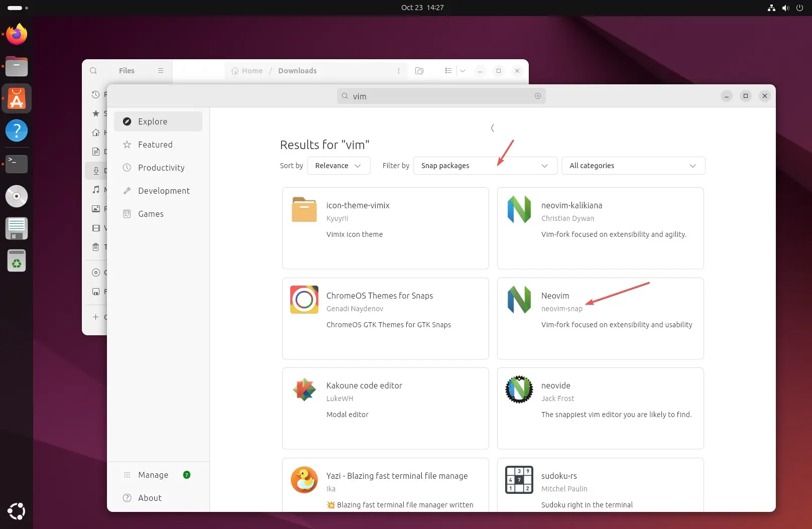The height and width of the screenshot is (529, 812).
Task: Click Downloads in Files path bar
Action: (297, 71)
